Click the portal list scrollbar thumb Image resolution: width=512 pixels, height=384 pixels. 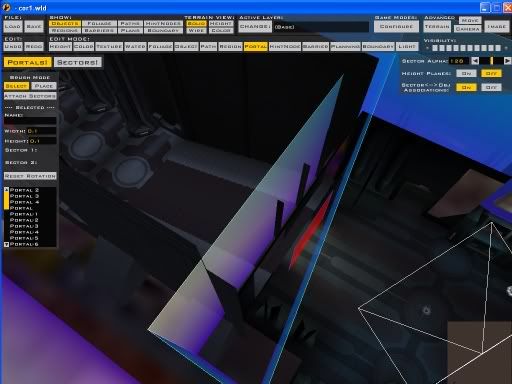point(6,201)
